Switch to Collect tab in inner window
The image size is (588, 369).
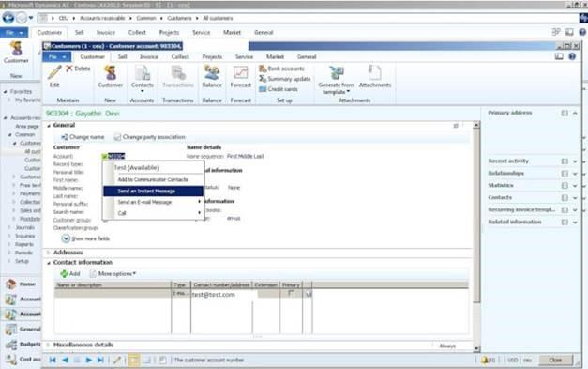tap(180, 56)
